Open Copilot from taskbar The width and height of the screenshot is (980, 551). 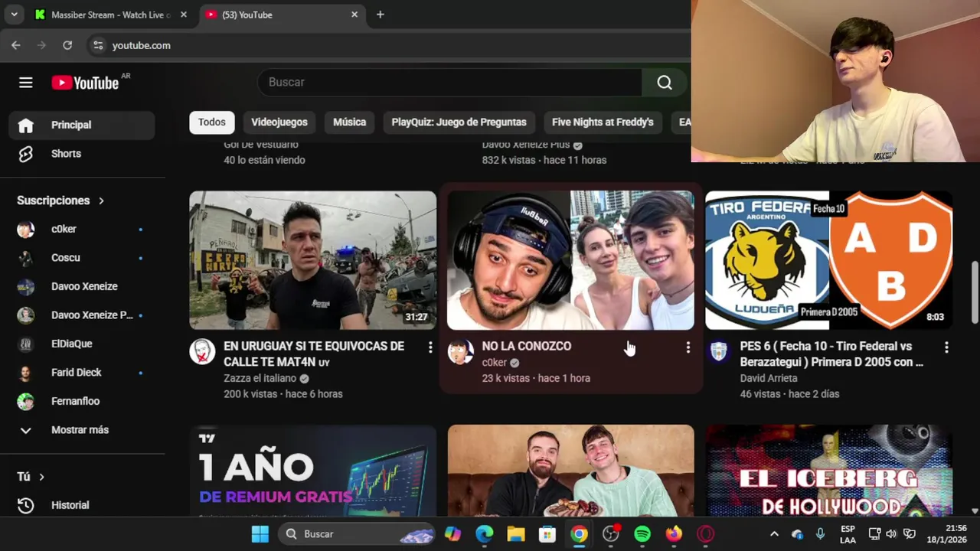(453, 534)
